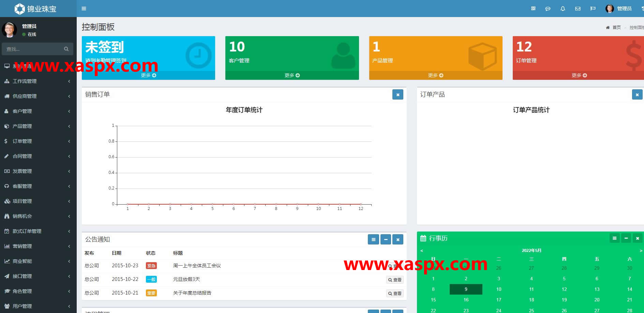Expand the 营销管理 chevron
Image resolution: width=644 pixels, height=313 pixels.
point(69,246)
